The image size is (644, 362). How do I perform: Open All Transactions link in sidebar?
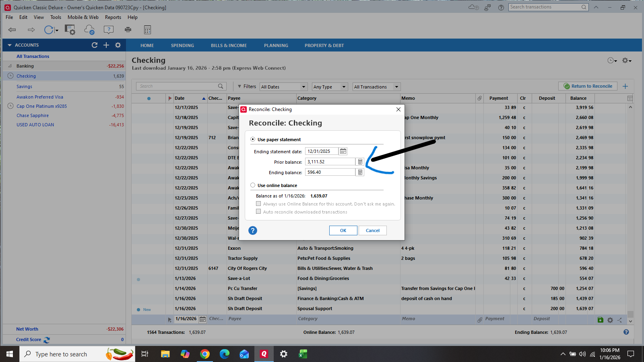click(x=33, y=56)
